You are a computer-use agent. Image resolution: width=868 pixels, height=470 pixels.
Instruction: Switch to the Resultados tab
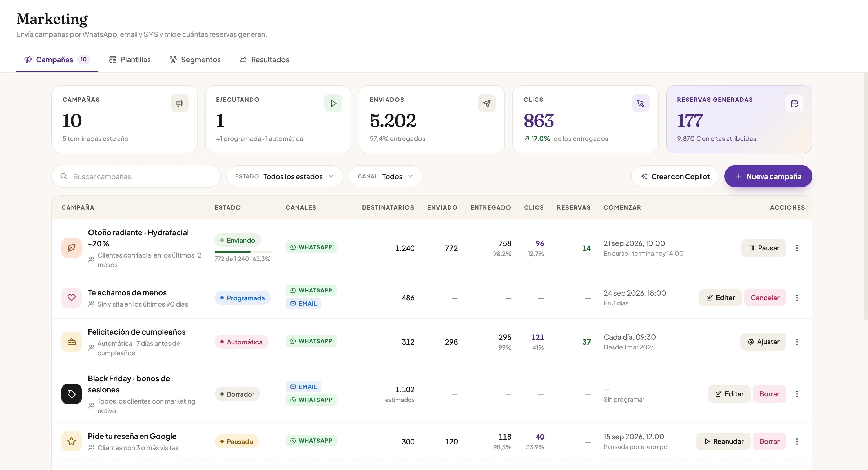[x=264, y=60]
